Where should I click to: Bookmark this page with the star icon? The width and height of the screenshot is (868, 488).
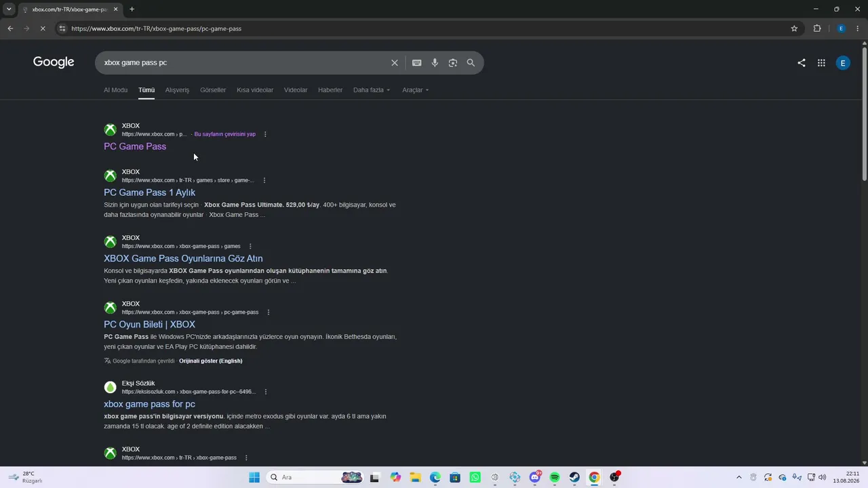794,28
